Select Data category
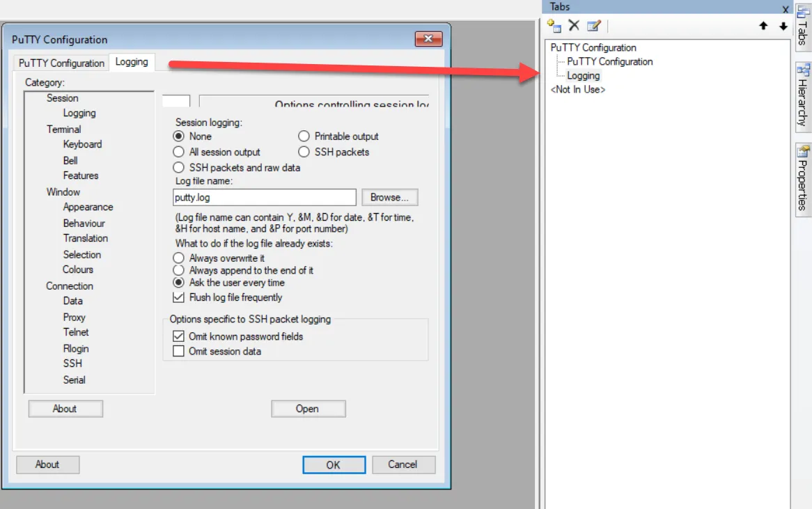Viewport: 812px width, 509px height. tap(72, 301)
